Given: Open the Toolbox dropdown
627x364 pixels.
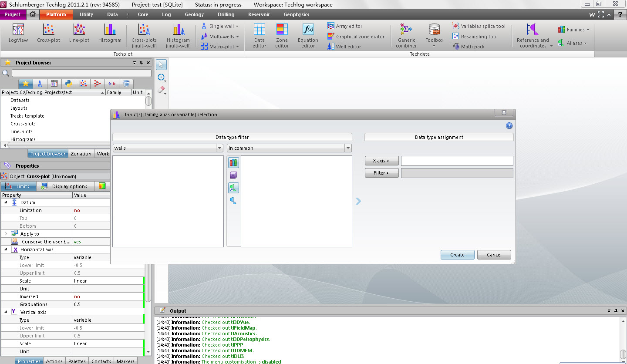Looking at the screenshot, I should [x=434, y=35].
